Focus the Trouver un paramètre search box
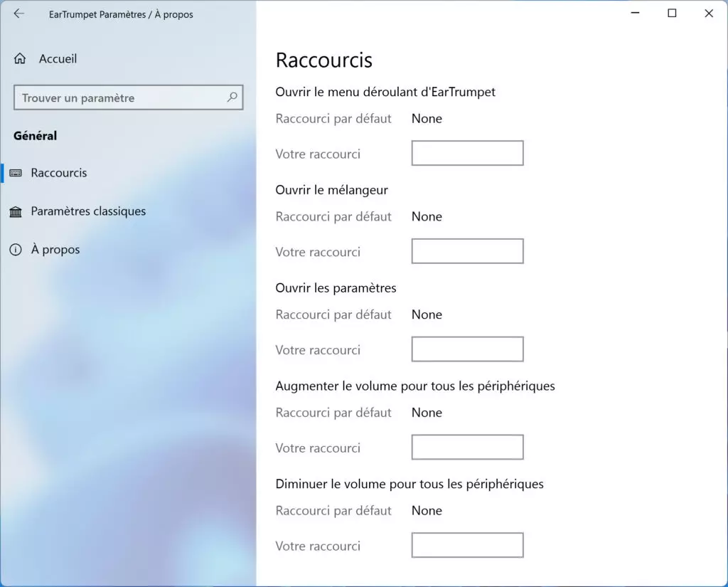The image size is (728, 587). (128, 97)
